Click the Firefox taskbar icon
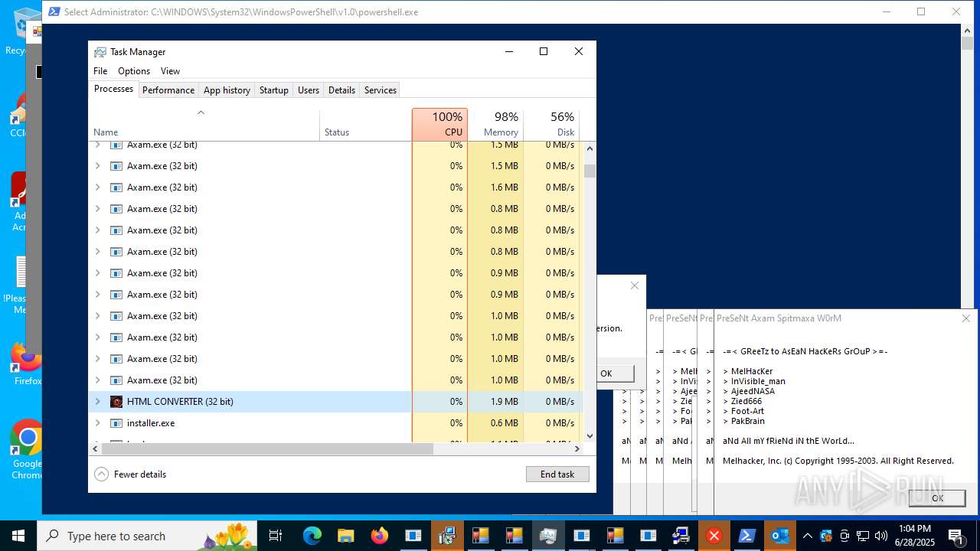 click(x=380, y=536)
